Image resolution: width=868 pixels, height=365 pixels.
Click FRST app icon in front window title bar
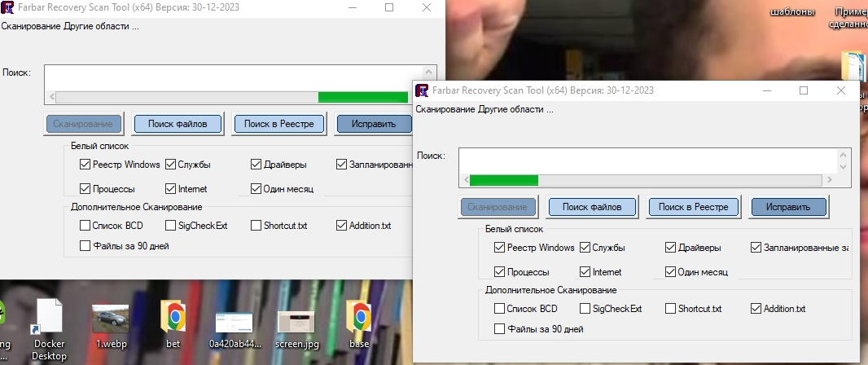[x=422, y=90]
